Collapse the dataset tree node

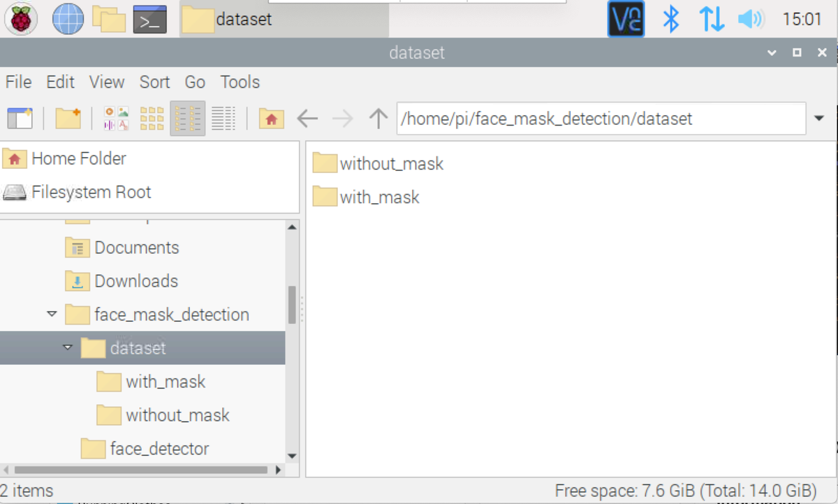tap(68, 348)
